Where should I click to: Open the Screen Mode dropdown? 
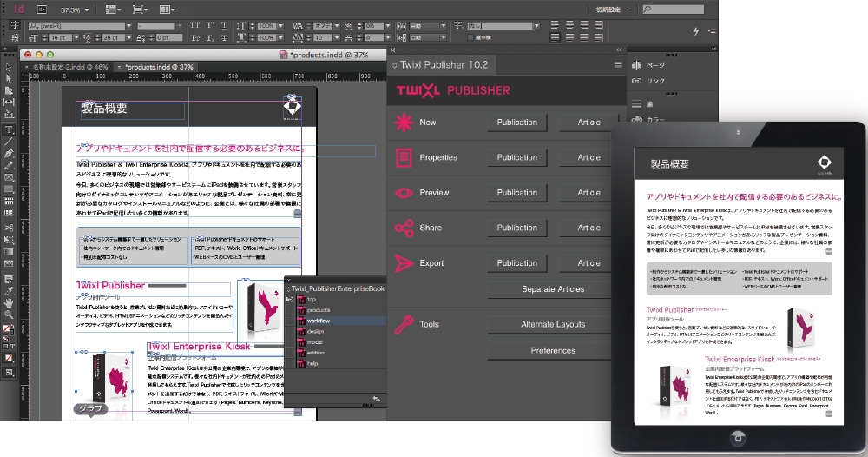[x=140, y=10]
